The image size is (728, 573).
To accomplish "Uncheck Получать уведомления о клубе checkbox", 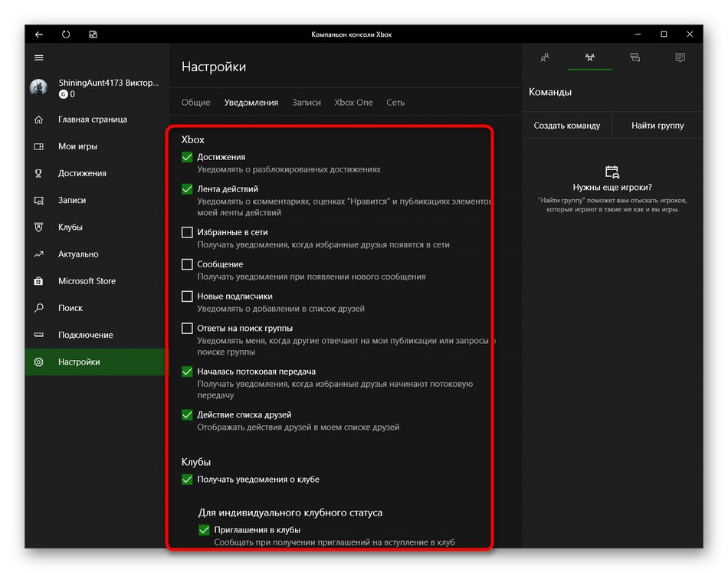I will (187, 480).
